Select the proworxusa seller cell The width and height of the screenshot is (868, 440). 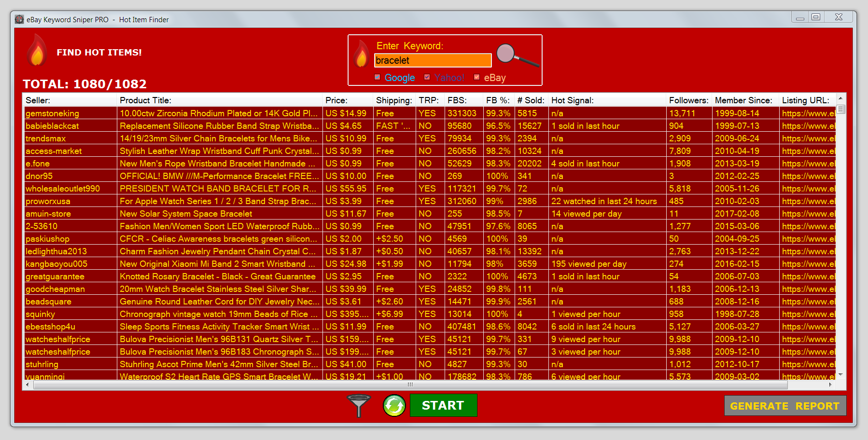point(70,201)
